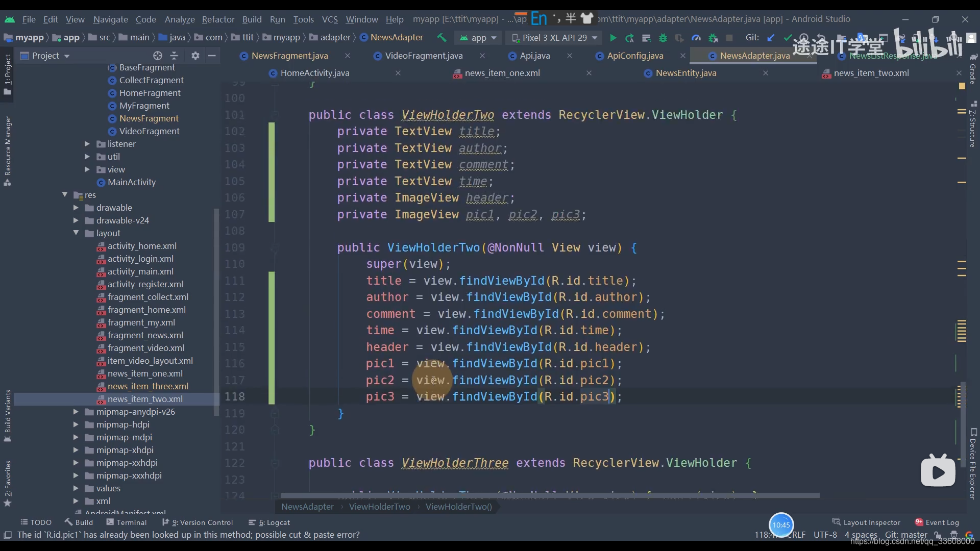
Task: Click the Run with Coverage icon
Action: [x=679, y=38]
